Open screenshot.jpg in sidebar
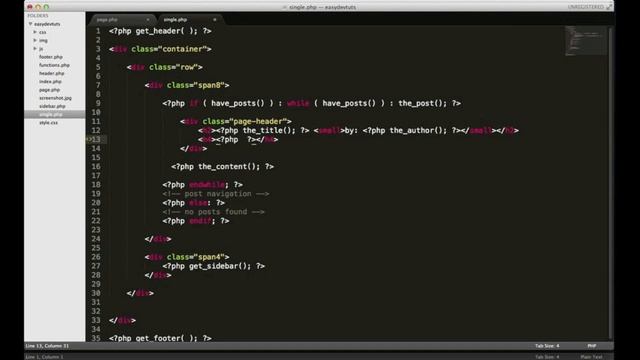This screenshot has width=640, height=360. [x=55, y=98]
